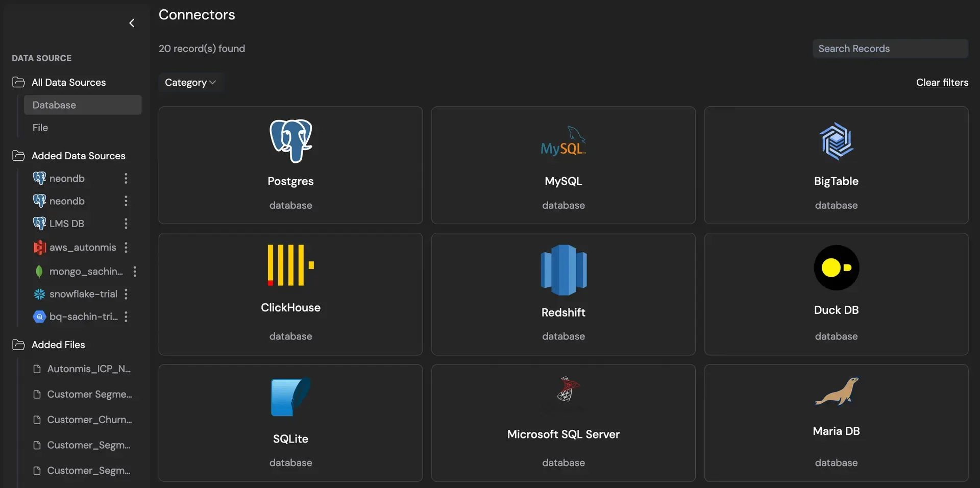Select the SQLite connector icon
The width and height of the screenshot is (980, 488).
click(290, 396)
